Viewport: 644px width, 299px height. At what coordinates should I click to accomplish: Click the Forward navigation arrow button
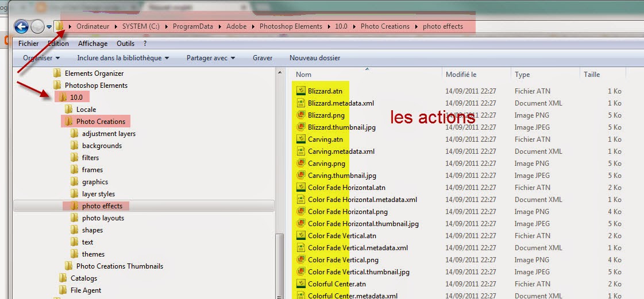(x=37, y=26)
